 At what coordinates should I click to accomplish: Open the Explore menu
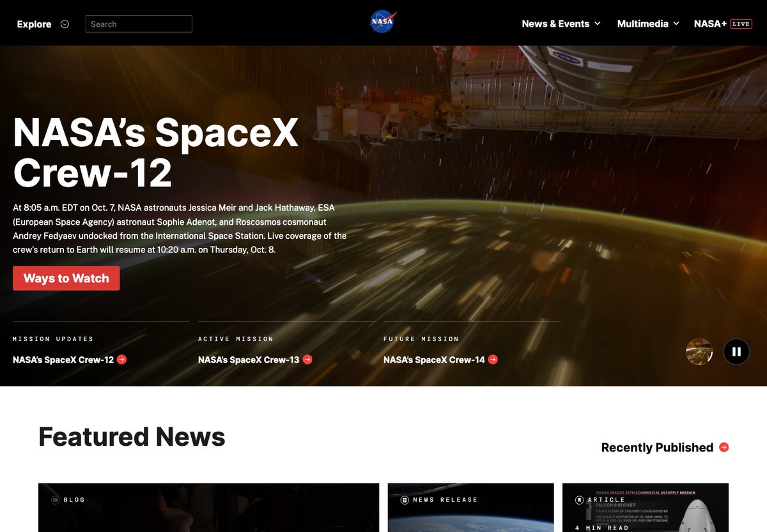point(43,24)
